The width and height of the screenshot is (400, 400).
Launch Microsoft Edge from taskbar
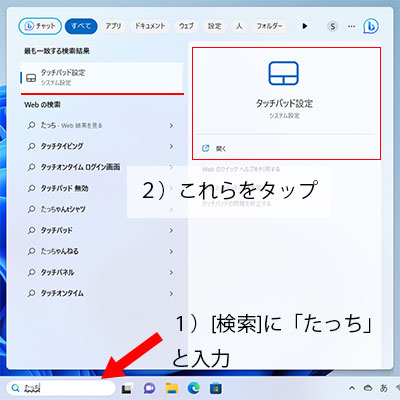pyautogui.click(x=194, y=388)
